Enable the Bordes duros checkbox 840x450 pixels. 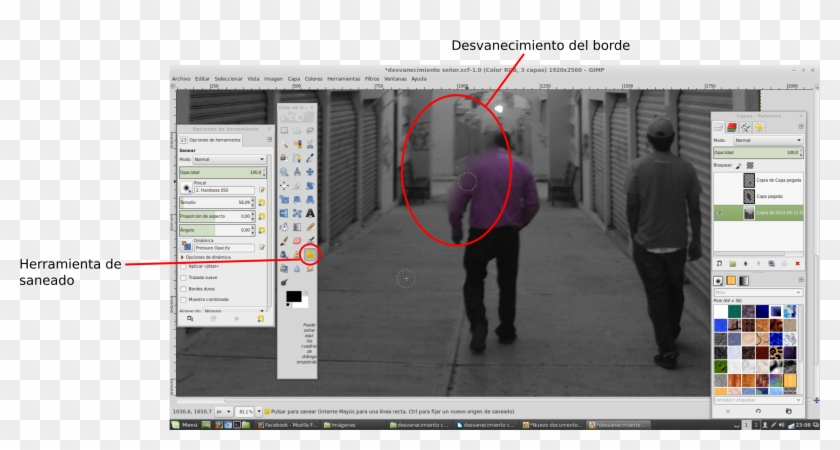point(184,289)
